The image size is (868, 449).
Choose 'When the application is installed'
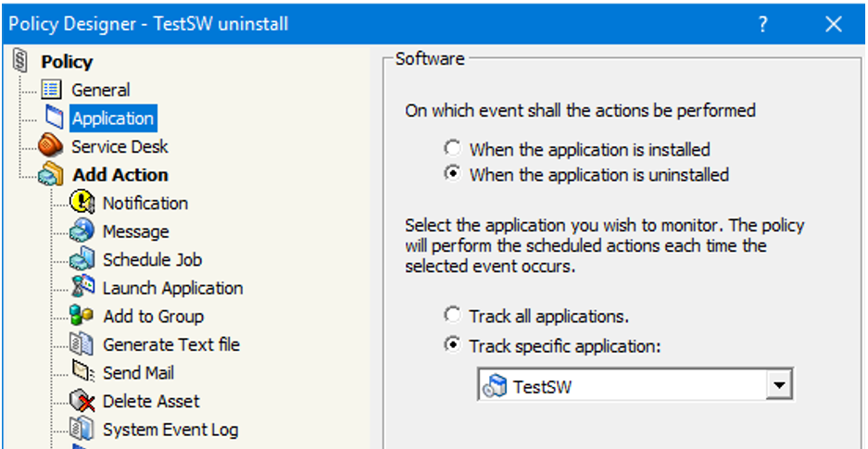452,148
